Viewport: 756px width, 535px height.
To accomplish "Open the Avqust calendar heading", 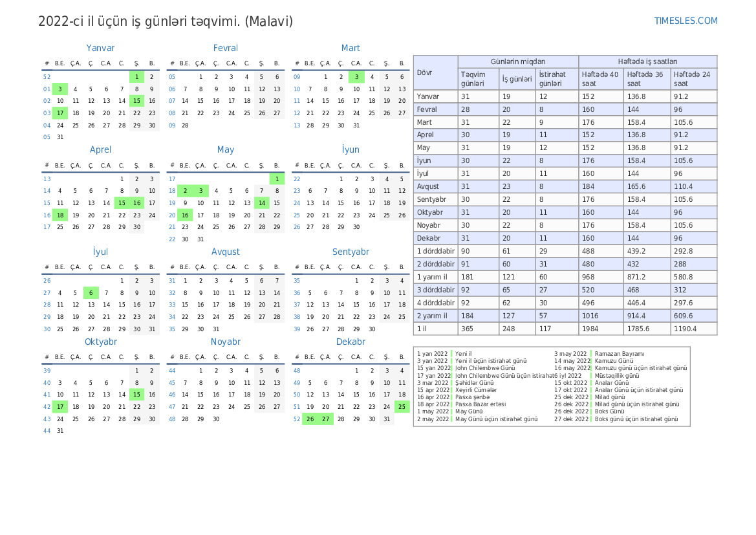I will point(226,252).
